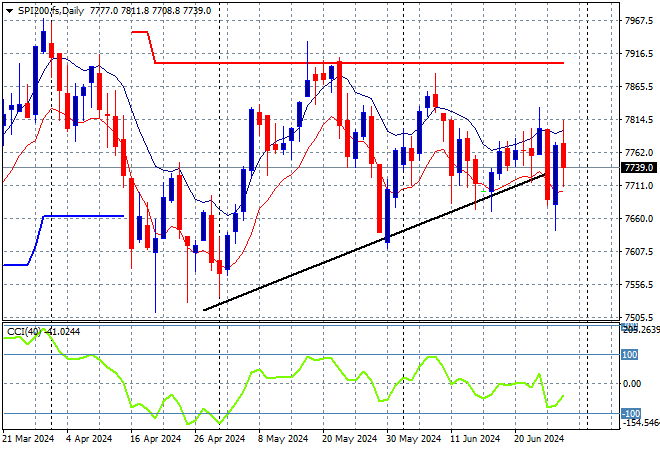Viewport: 660px width, 450px height.
Task: Select the black ascending trendline
Action: [375, 242]
